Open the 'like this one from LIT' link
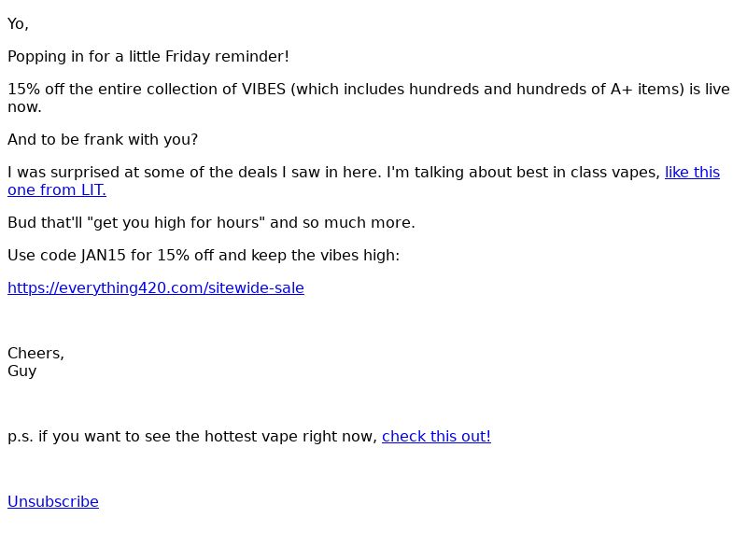This screenshot has width=747, height=560. coord(692,173)
